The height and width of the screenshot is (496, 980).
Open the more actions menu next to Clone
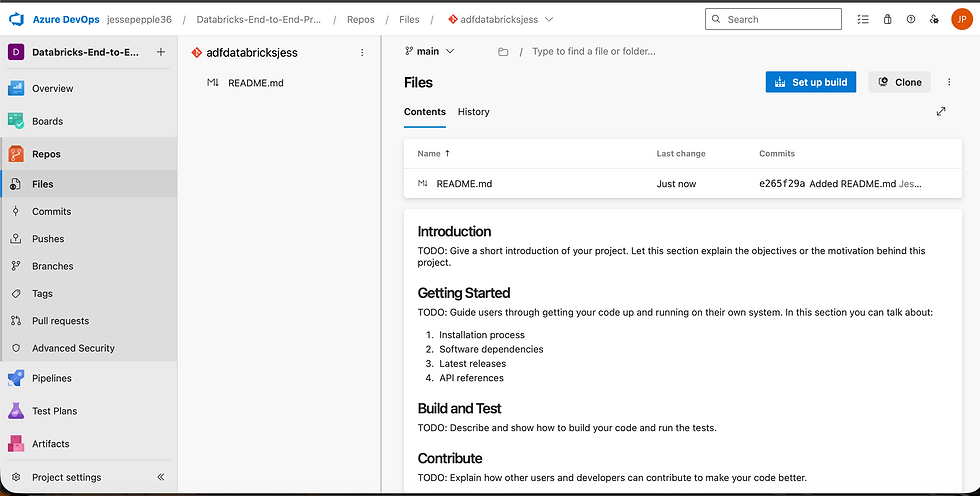(x=949, y=82)
